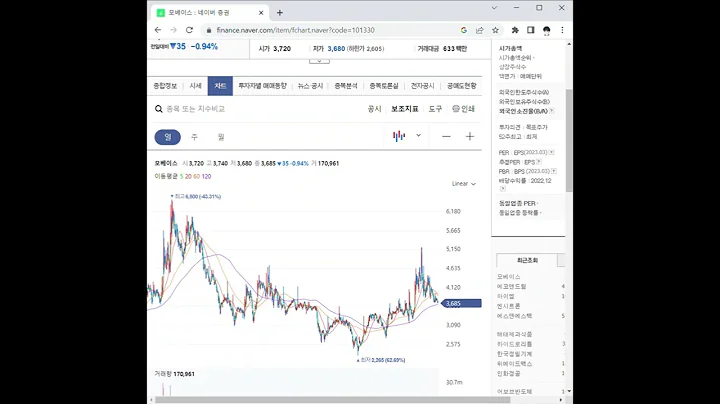Screen dimensions: 720x404
Task: Click the page vertical scrollbar thumb
Action: pos(569,140)
